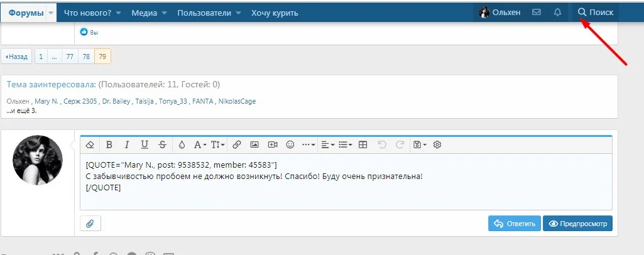Open Dr. Bailey user profile
The width and height of the screenshot is (644, 255).
116,101
